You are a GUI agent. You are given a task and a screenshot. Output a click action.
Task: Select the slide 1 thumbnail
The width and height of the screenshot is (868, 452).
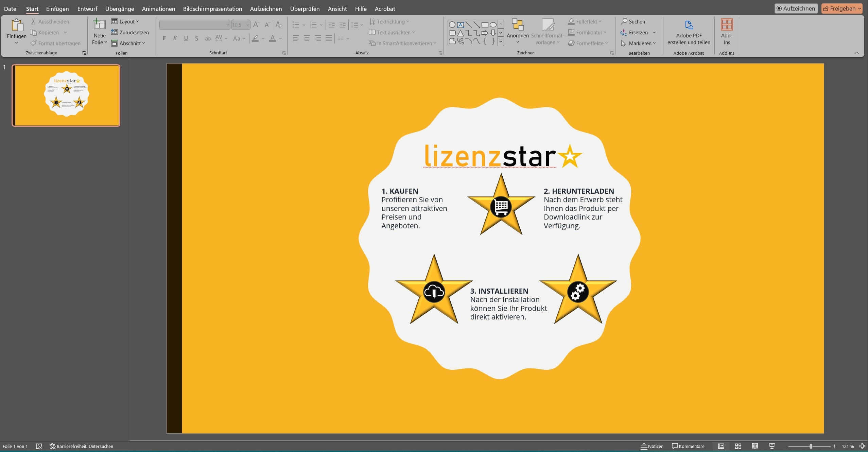(66, 95)
